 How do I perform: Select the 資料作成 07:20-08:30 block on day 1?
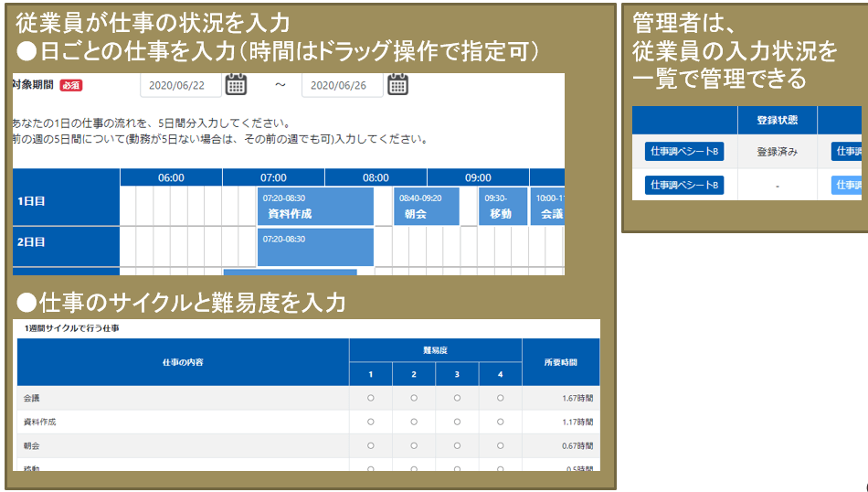315,207
